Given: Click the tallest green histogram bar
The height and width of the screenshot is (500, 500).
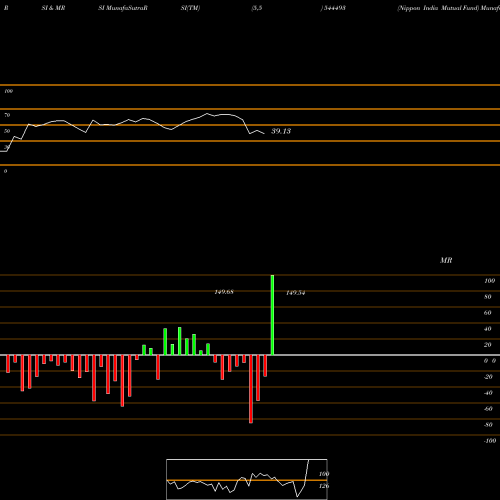Looking at the screenshot, I should pyautogui.click(x=272, y=315).
